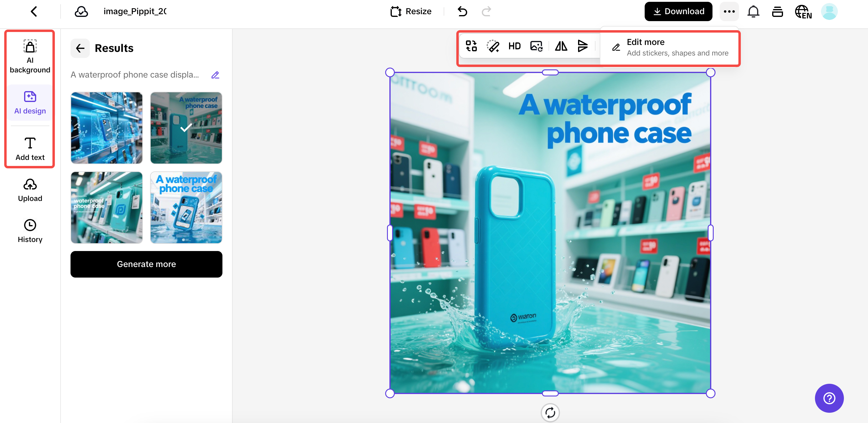Image resolution: width=868 pixels, height=423 pixels.
Task: Select the checked waterproof phone case thumbnail
Action: 186,128
